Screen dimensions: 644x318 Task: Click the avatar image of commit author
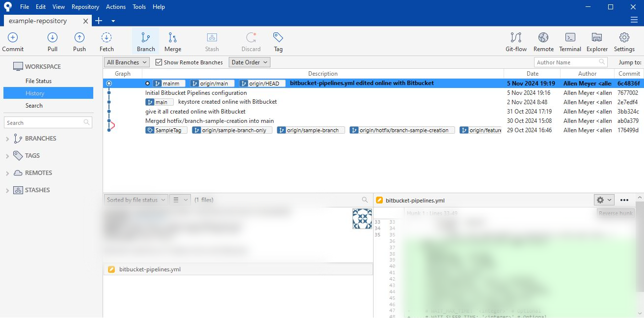click(x=362, y=219)
